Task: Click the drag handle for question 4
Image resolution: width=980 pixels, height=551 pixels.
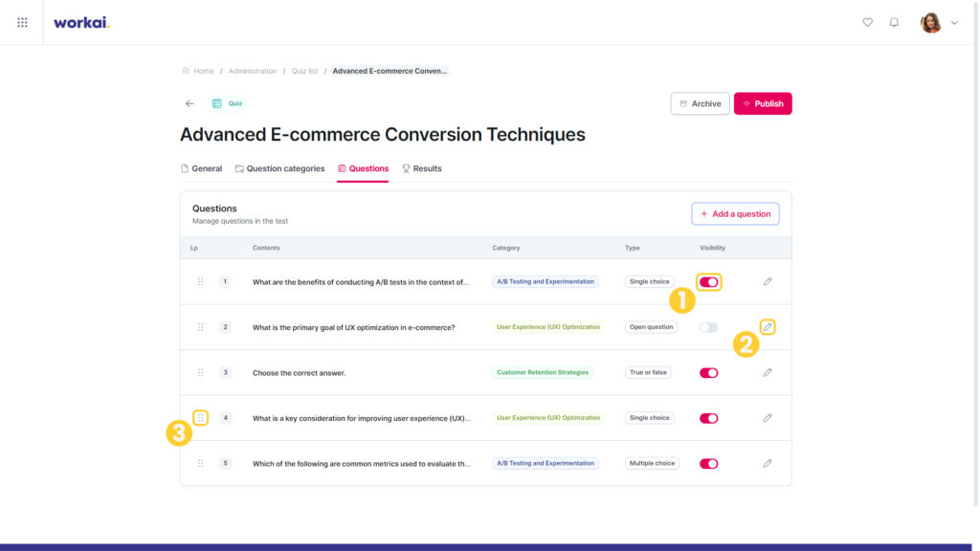Action: click(201, 417)
